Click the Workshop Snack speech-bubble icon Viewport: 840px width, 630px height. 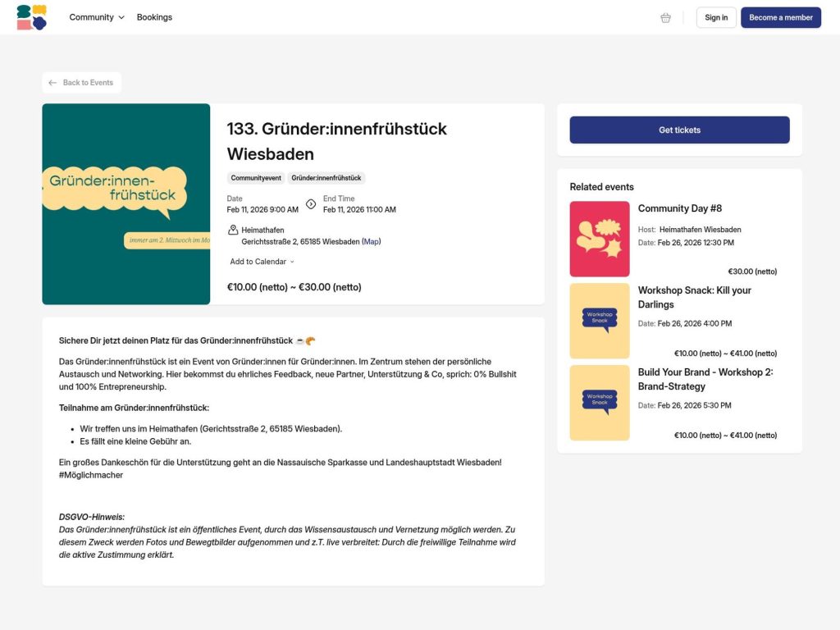pyautogui.click(x=599, y=320)
